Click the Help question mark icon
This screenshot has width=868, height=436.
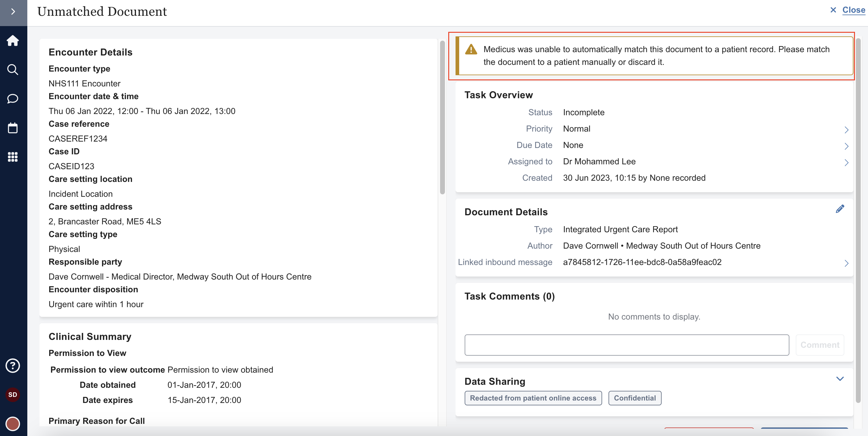pyautogui.click(x=13, y=366)
